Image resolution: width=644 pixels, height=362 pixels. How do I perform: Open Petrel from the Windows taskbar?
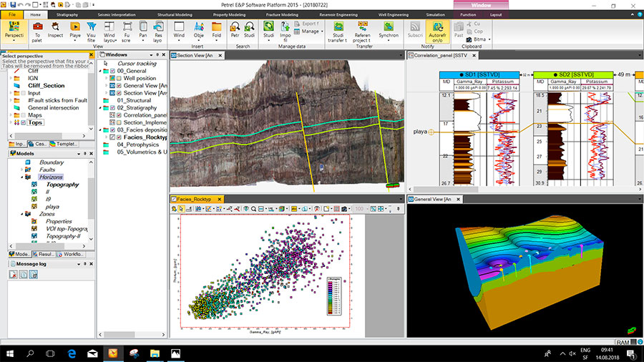[113, 353]
